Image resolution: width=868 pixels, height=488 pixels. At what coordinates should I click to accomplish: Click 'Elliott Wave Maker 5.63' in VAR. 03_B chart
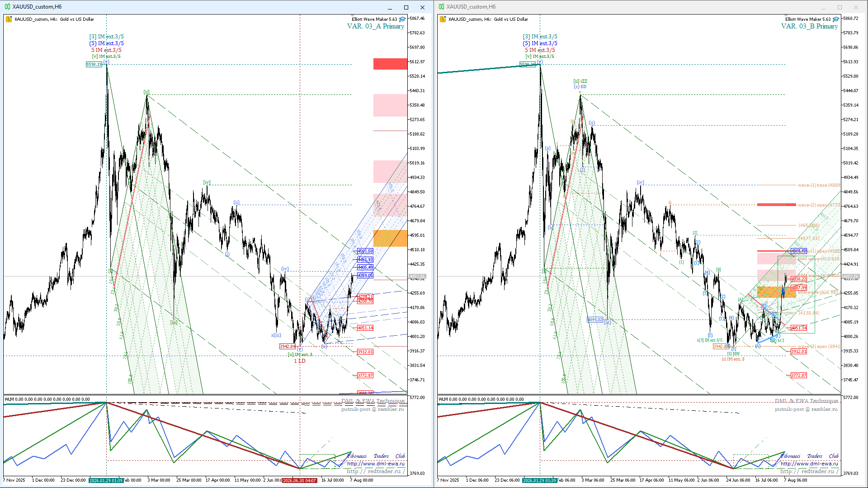click(x=808, y=19)
